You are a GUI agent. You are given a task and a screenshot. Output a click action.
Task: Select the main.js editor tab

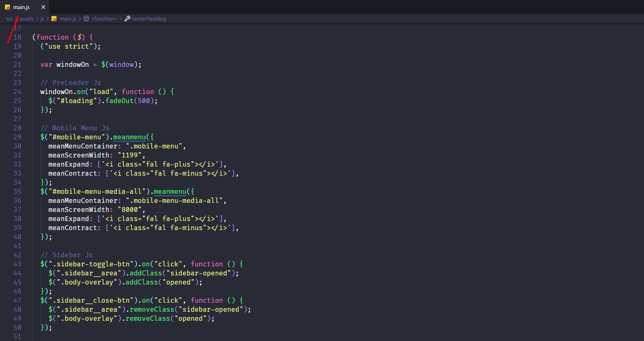pos(25,7)
